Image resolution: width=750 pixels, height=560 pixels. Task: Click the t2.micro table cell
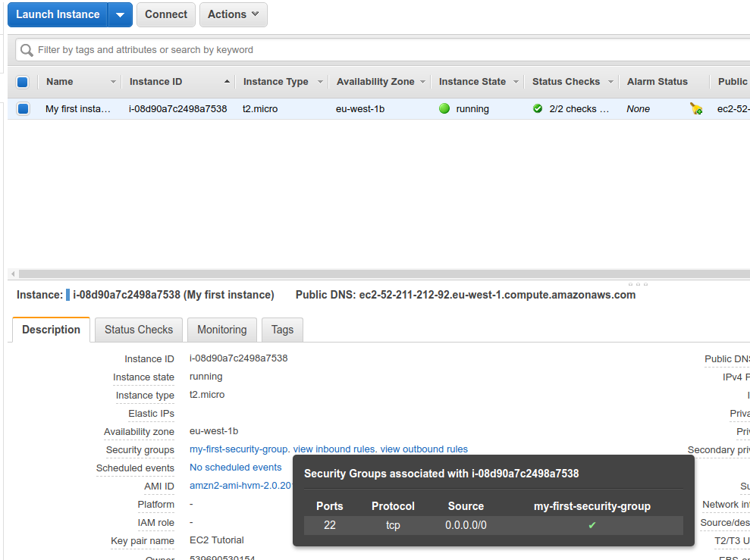(x=260, y=109)
